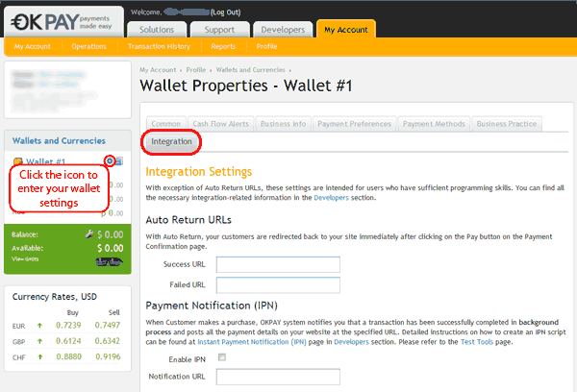Click the statement icon next to the gear

click(119, 161)
